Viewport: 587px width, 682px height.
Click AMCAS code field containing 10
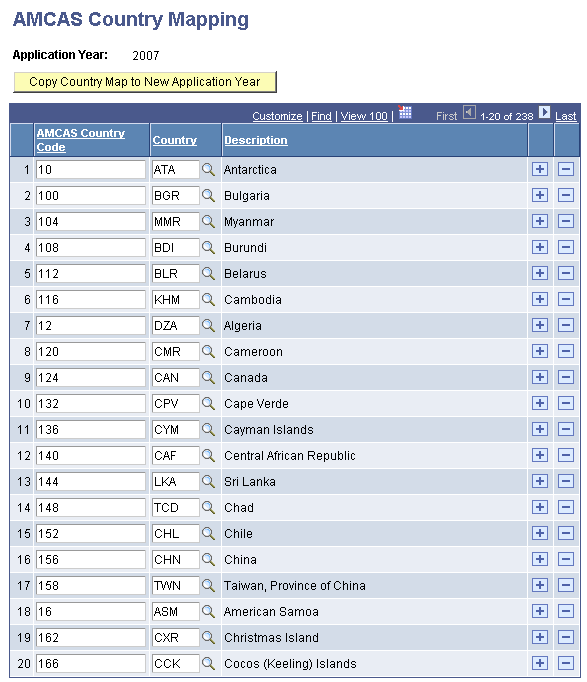[91, 170]
